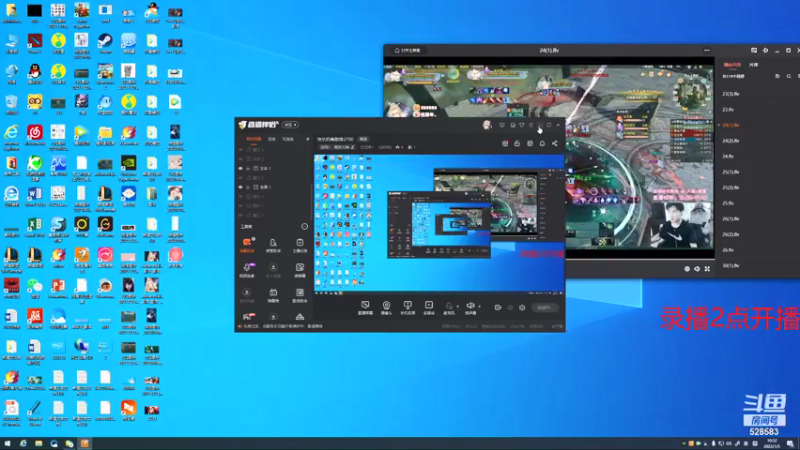Select QQ penguin desktop icon
The image size is (800, 450).
coord(35,74)
